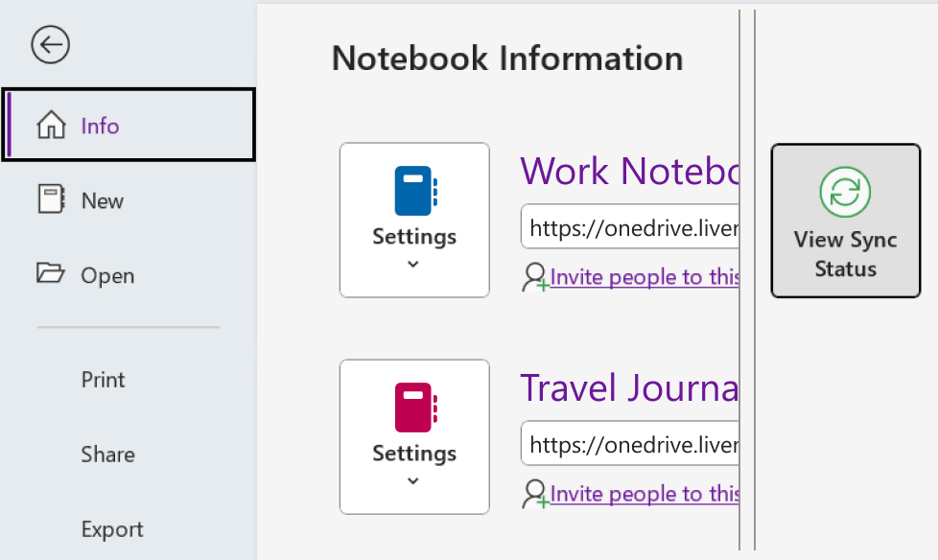Click the New notebook page icon
This screenshot has width=938, height=560.
(48, 199)
